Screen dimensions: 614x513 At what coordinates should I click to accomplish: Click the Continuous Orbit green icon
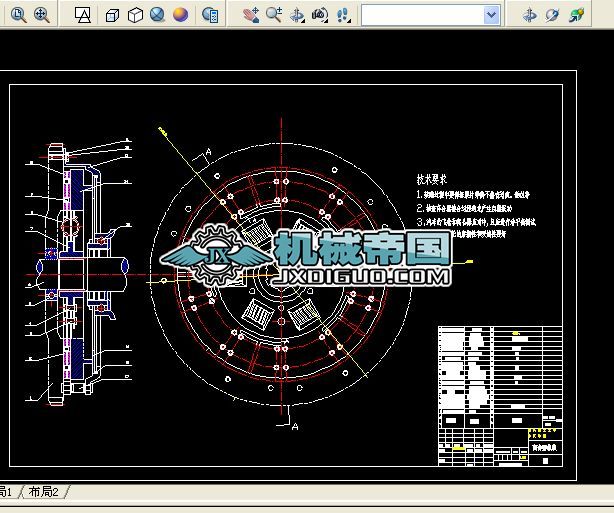[576, 15]
